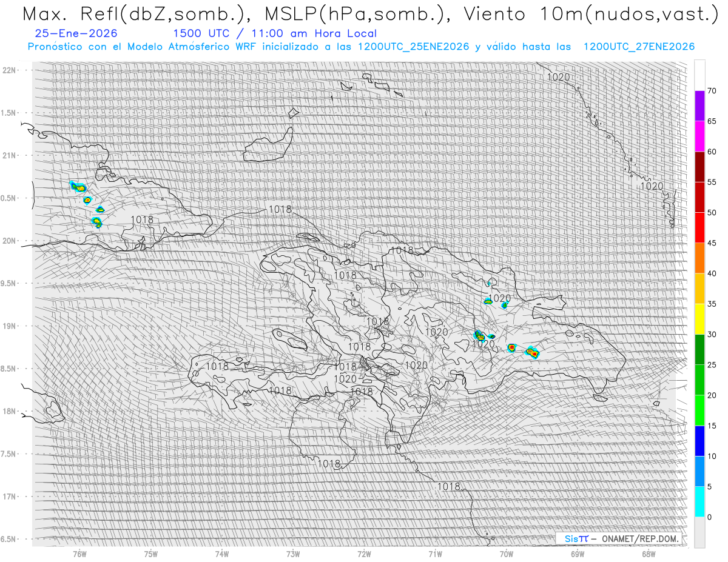Click the 'Pronóstico con el Modelo Atmósferico WRF' line

point(361,47)
